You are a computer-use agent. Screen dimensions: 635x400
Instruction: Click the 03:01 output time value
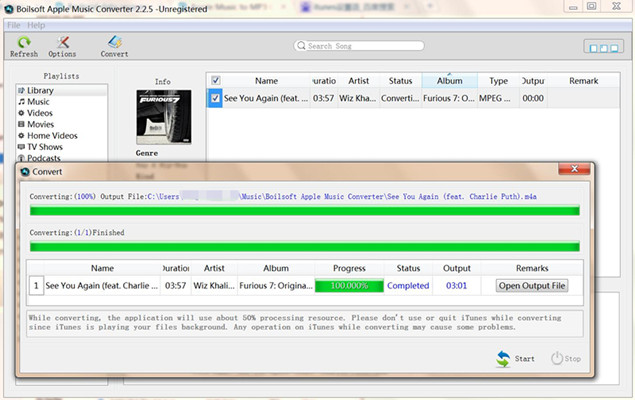click(456, 285)
